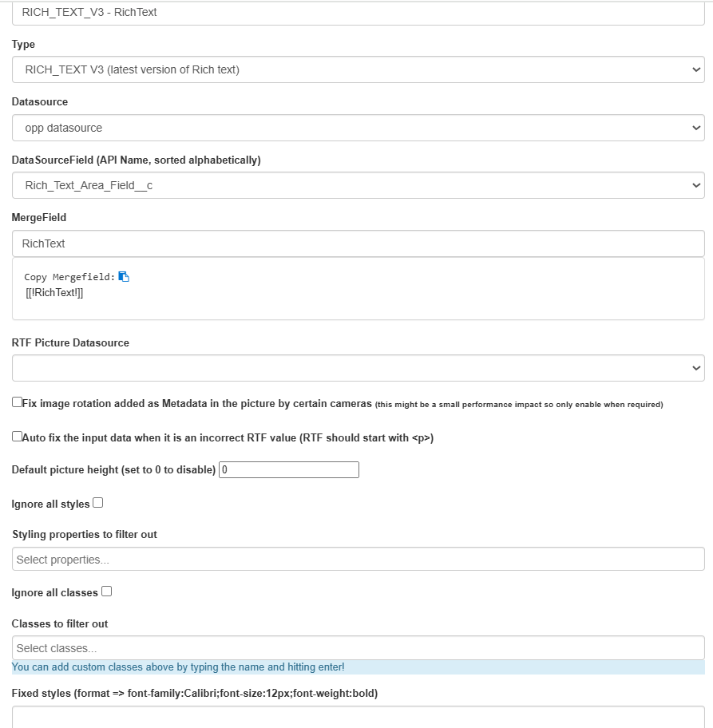Screen dimensions: 713x728
Task: Click the Copy Mergefield clipboard icon
Action: 124,277
